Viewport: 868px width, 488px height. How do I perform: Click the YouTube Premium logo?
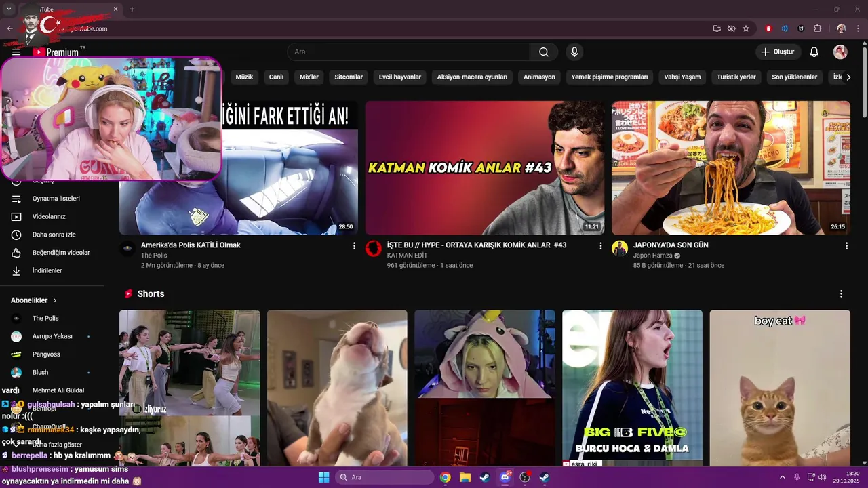tap(56, 52)
